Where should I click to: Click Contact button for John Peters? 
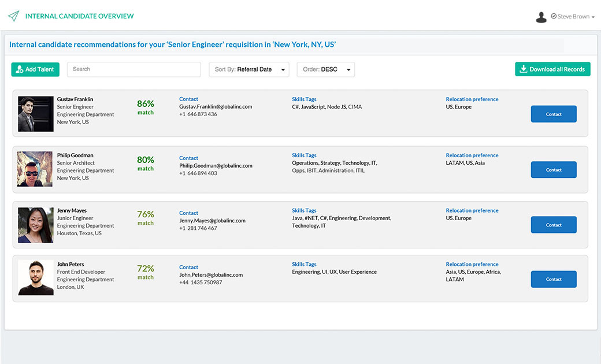point(554,279)
